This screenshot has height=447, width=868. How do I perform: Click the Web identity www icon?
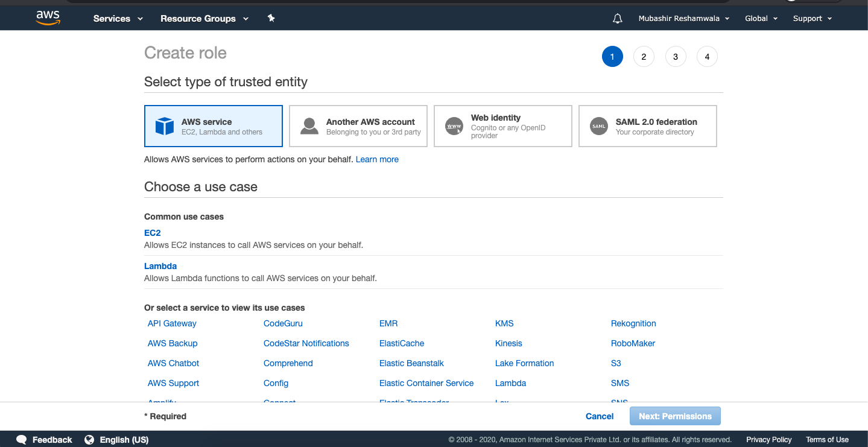[454, 126]
